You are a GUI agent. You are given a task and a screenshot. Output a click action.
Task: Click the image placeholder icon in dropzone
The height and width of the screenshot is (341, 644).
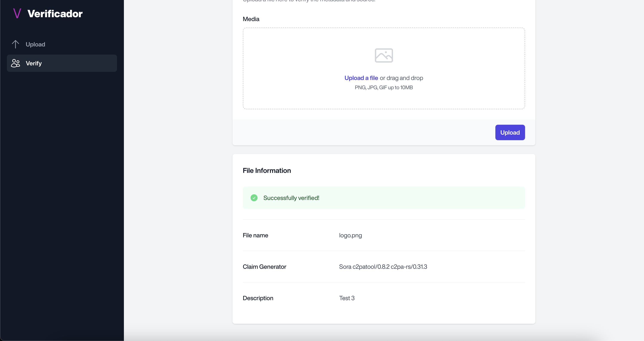pyautogui.click(x=384, y=55)
